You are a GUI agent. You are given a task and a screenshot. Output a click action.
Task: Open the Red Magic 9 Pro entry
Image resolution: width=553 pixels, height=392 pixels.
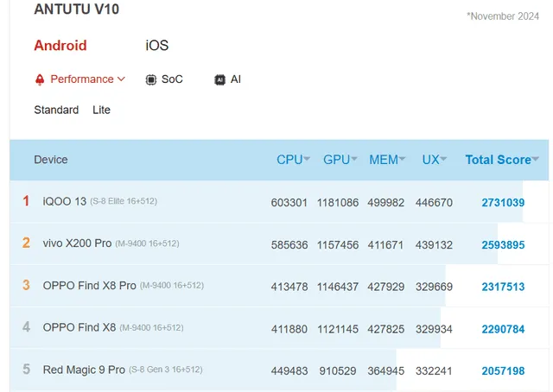coord(84,370)
